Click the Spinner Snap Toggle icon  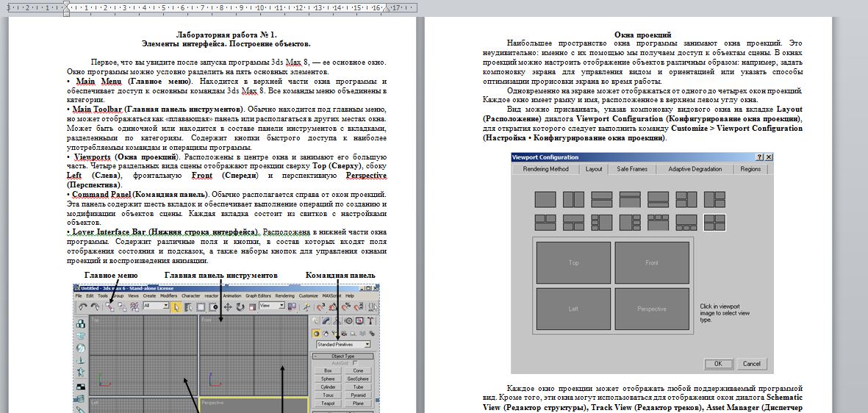[x=359, y=306]
